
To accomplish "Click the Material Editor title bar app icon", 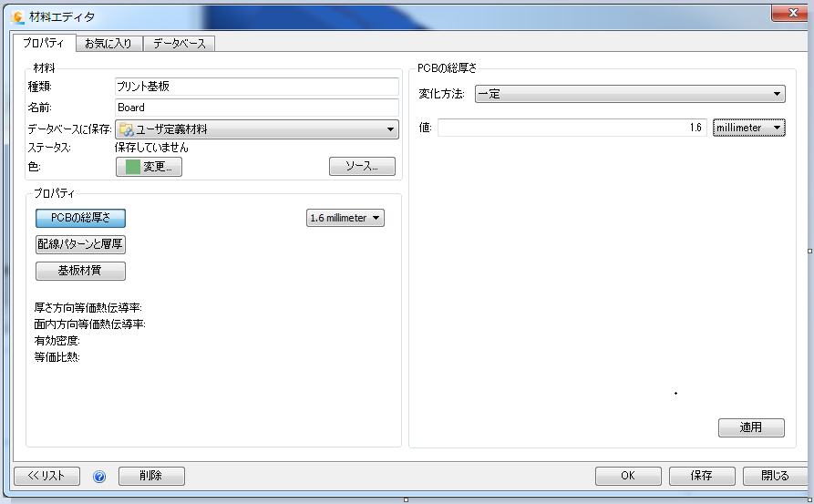I will pyautogui.click(x=17, y=17).
